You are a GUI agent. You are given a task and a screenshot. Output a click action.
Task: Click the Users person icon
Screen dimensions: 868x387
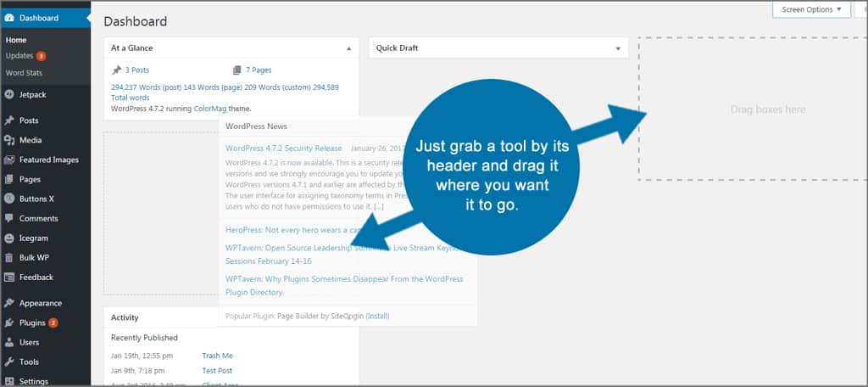[8, 342]
